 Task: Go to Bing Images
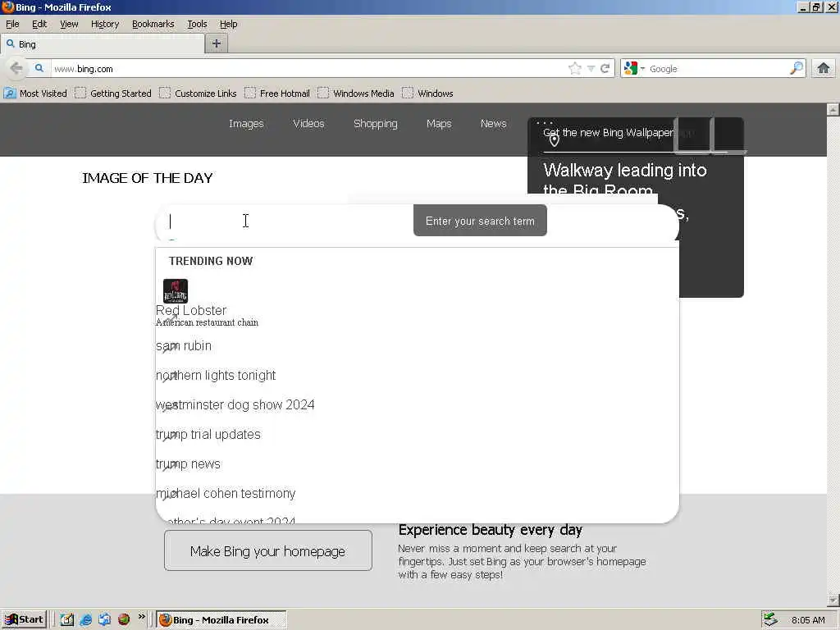(x=246, y=124)
